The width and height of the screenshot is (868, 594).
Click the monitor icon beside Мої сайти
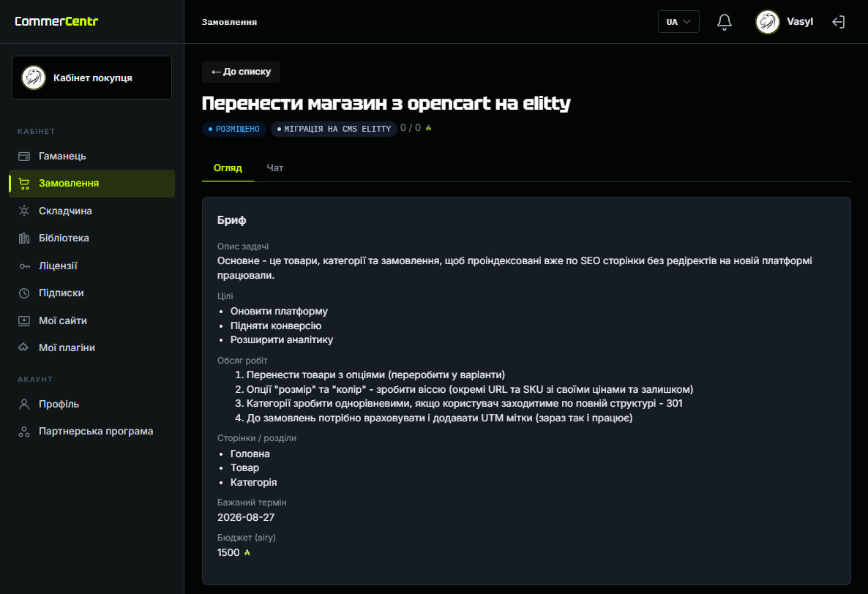tap(24, 321)
